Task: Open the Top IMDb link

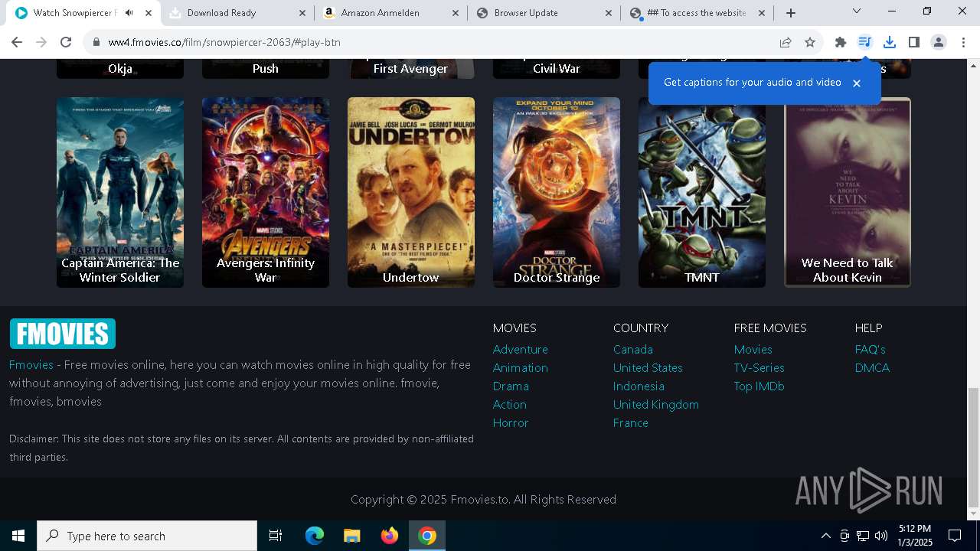Action: tap(759, 386)
